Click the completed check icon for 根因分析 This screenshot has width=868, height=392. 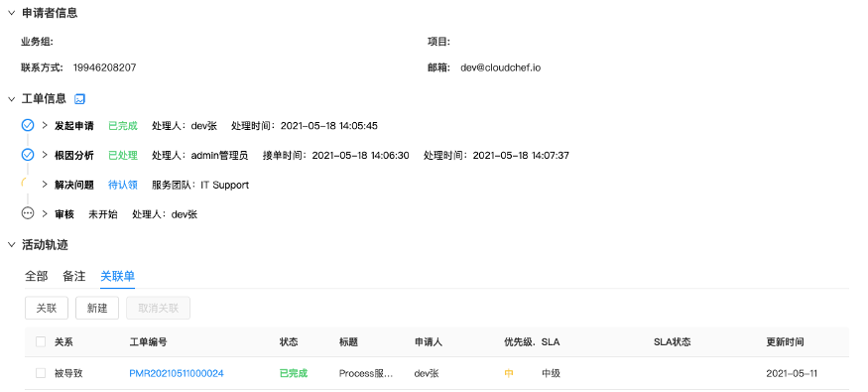pyautogui.click(x=28, y=155)
